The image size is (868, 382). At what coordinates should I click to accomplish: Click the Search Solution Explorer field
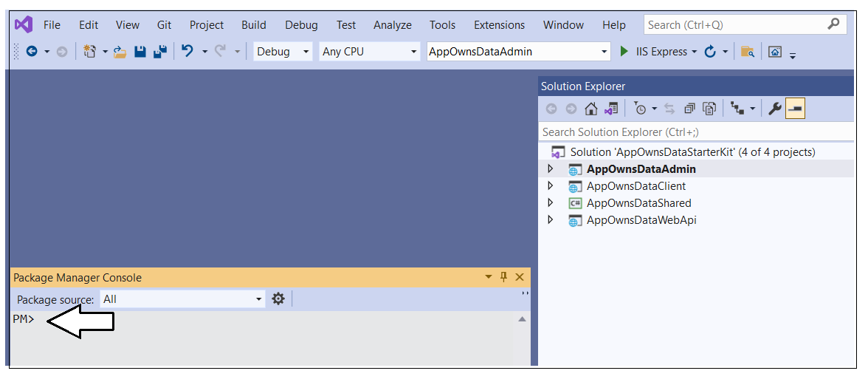coord(696,132)
